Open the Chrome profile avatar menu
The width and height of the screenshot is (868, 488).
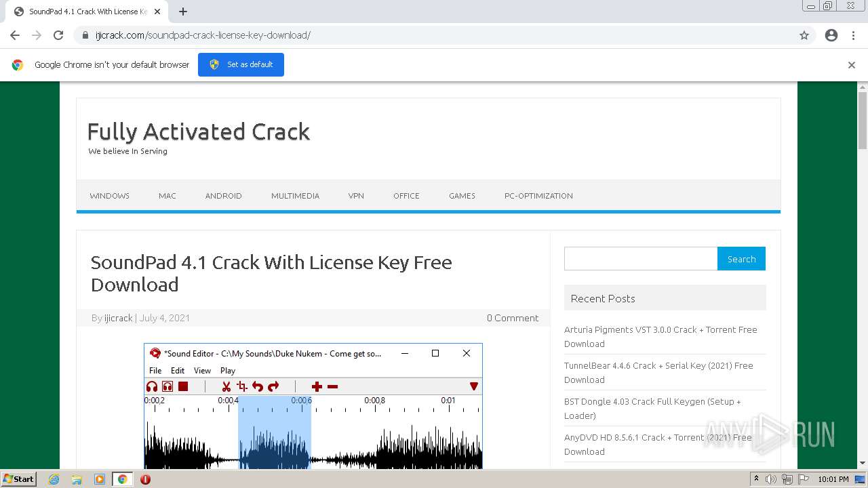pos(831,35)
